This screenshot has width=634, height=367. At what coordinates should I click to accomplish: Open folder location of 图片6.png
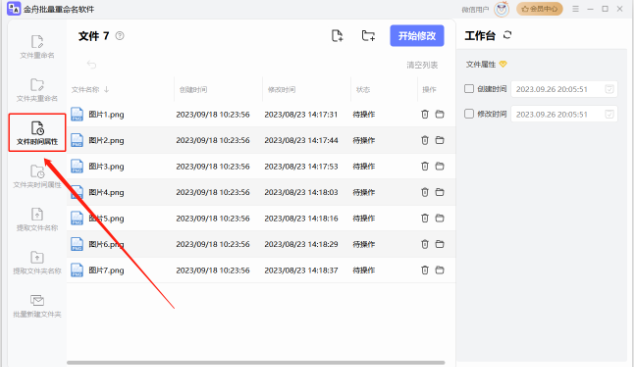click(x=440, y=244)
